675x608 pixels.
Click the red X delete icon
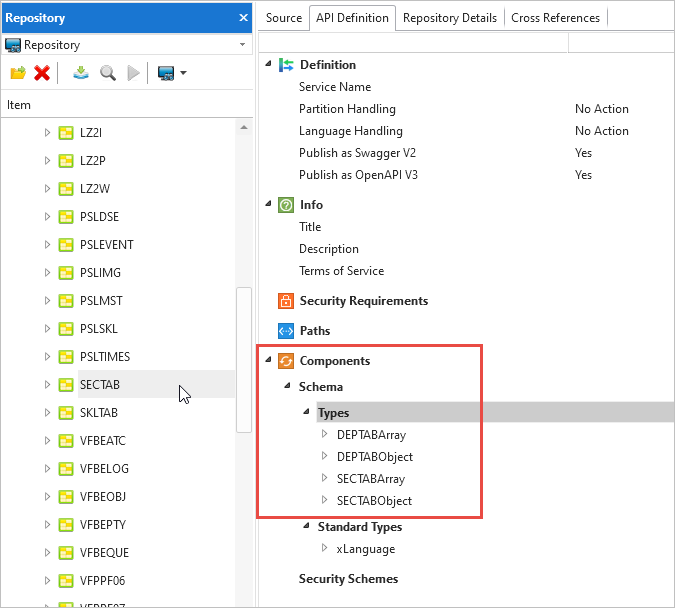(x=42, y=73)
